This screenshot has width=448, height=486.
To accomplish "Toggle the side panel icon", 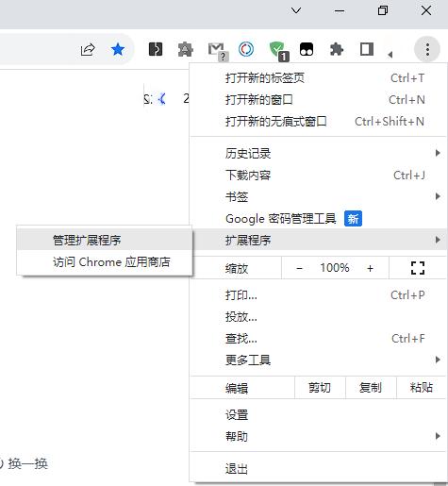I will [x=367, y=49].
